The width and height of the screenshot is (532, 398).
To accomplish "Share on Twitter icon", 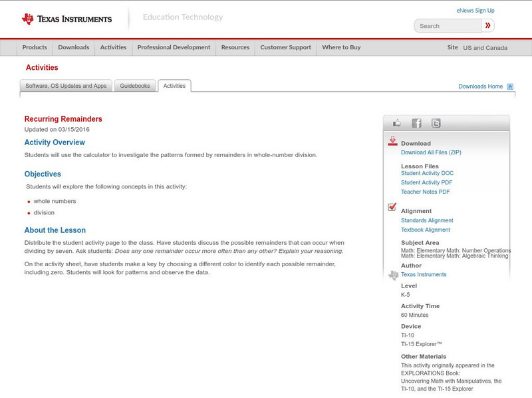I will coord(436,123).
